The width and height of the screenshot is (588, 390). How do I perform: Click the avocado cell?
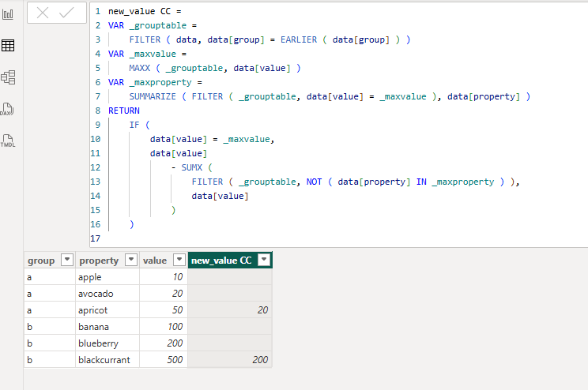point(107,294)
